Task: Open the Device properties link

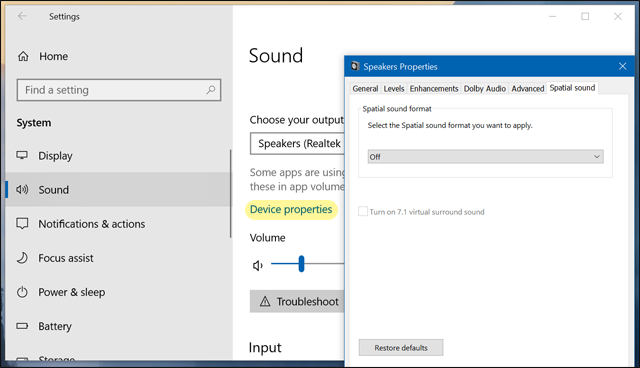Action: click(x=291, y=209)
